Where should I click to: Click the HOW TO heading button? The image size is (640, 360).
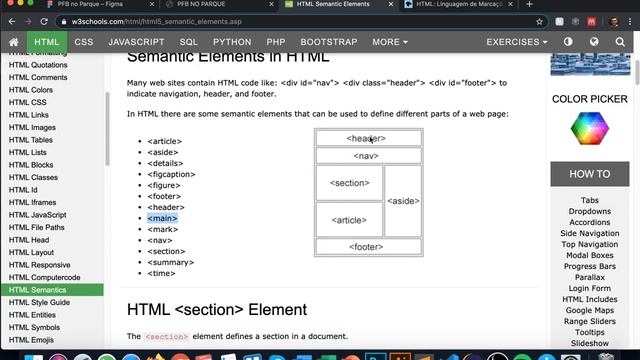pyautogui.click(x=590, y=174)
